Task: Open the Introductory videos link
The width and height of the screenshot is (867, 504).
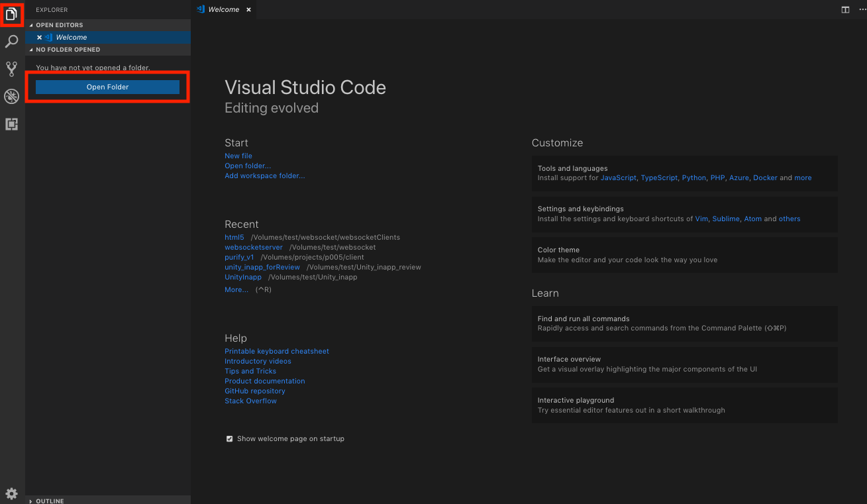Action: pos(258,361)
